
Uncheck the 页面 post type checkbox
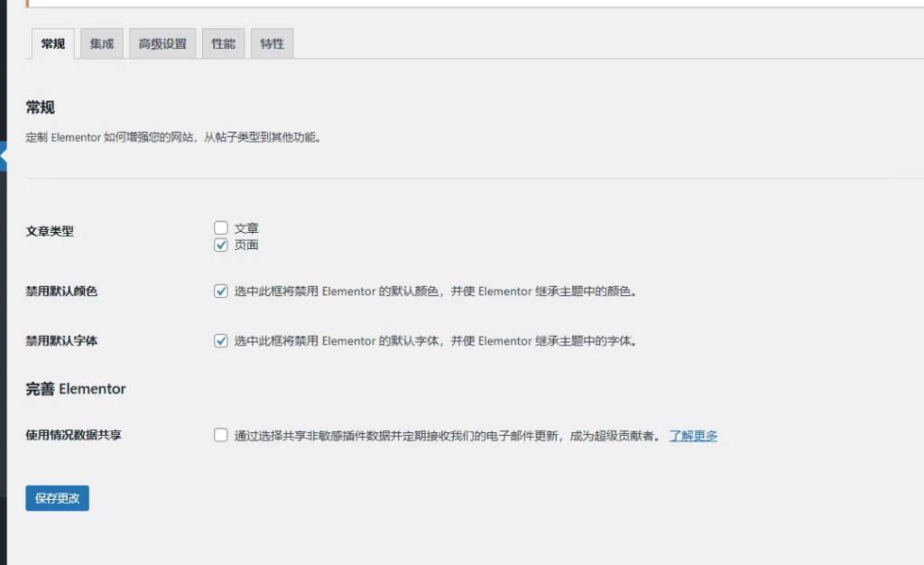[x=221, y=245]
